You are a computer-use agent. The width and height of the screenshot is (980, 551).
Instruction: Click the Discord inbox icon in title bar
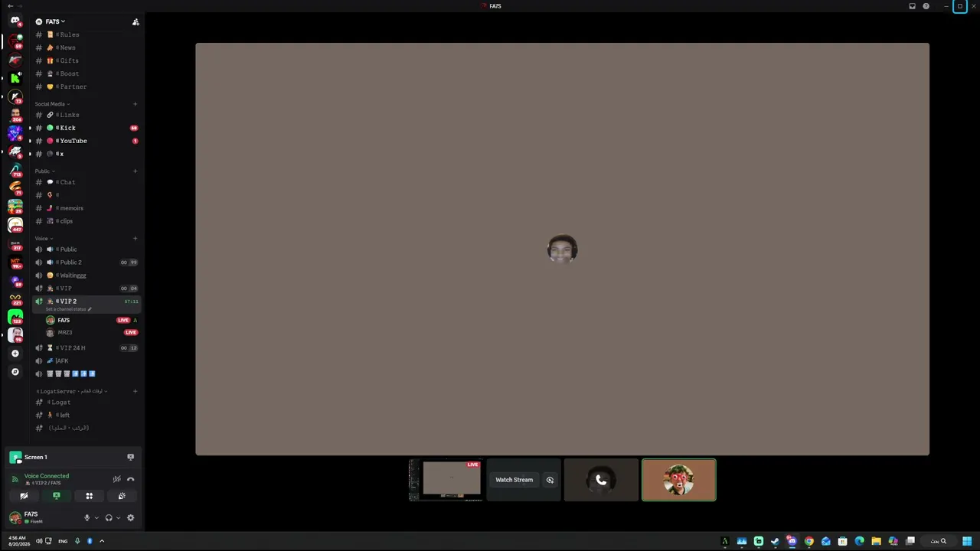coord(912,6)
